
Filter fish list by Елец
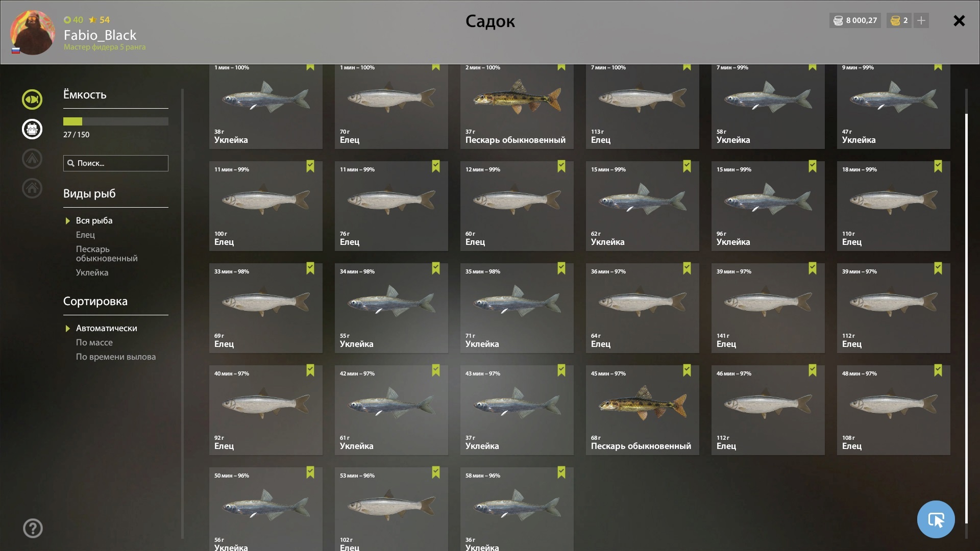click(x=85, y=235)
